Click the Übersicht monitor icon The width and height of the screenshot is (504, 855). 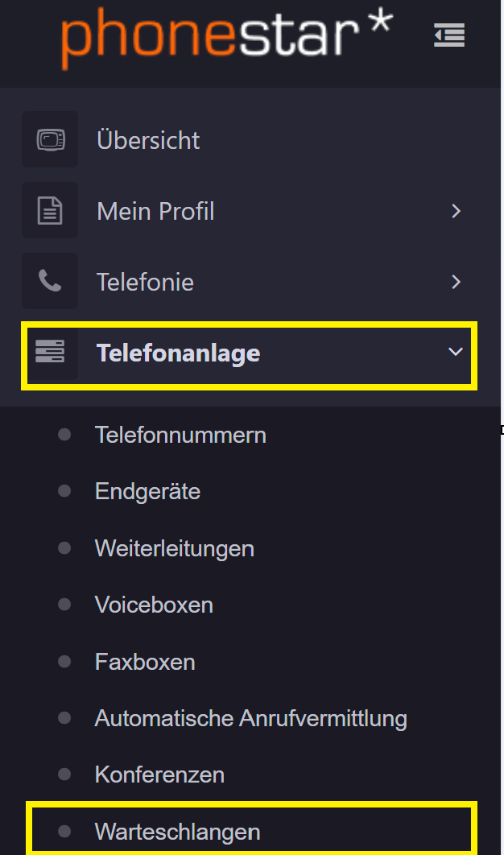50,139
